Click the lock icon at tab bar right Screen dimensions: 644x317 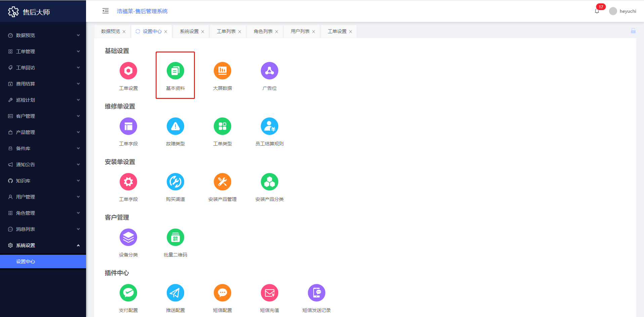pyautogui.click(x=633, y=31)
